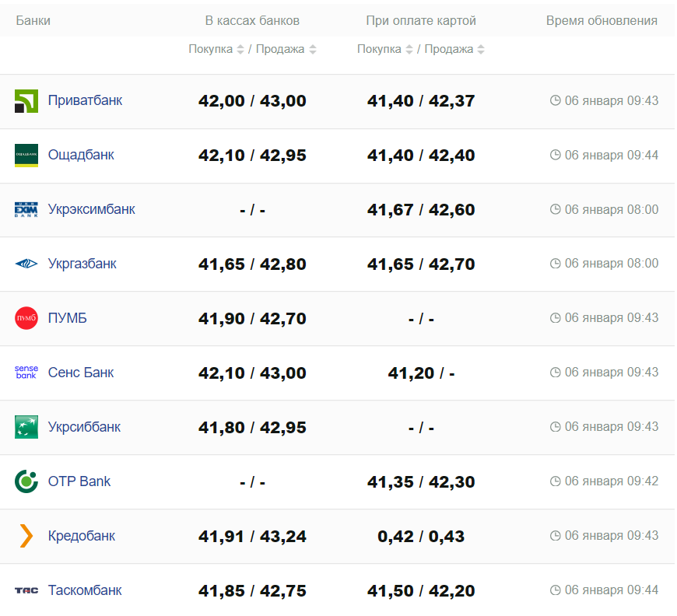Click the blue Укргазбанк logo icon
The width and height of the screenshot is (677, 616).
click(26, 264)
